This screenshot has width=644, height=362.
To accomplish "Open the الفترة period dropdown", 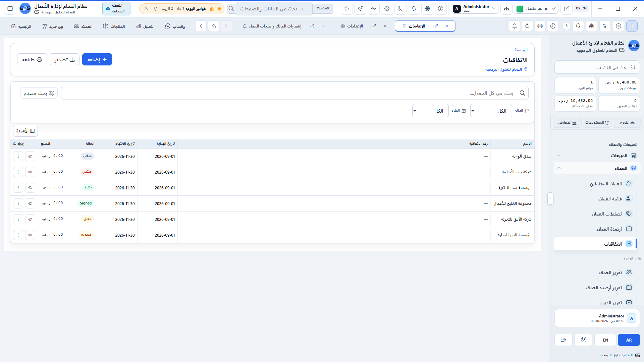I will [x=430, y=111].
